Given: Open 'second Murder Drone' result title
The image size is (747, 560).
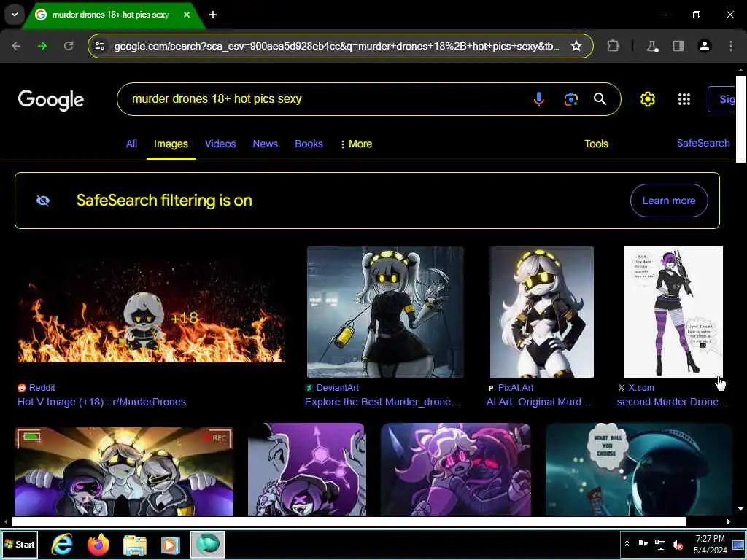Looking at the screenshot, I should point(673,402).
